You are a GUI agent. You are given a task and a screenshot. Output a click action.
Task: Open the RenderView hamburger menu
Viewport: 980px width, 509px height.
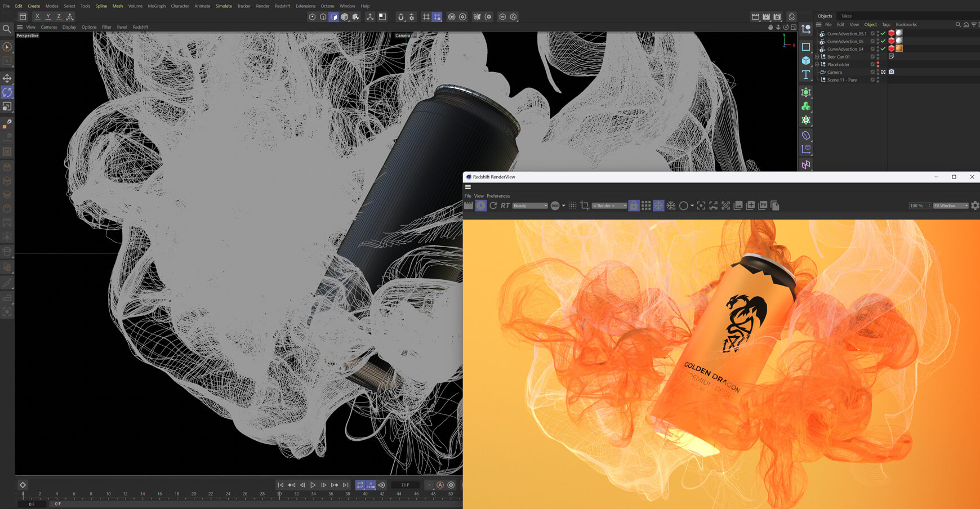tap(467, 187)
